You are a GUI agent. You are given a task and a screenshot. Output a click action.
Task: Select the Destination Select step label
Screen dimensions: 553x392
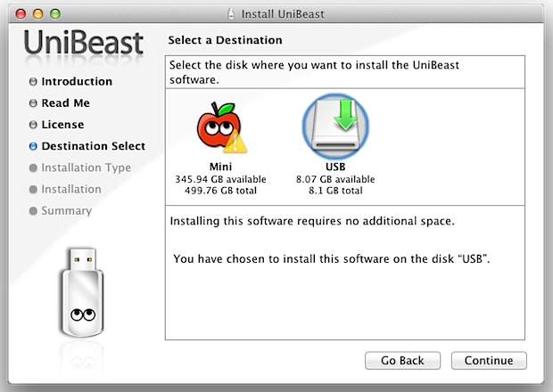[94, 146]
